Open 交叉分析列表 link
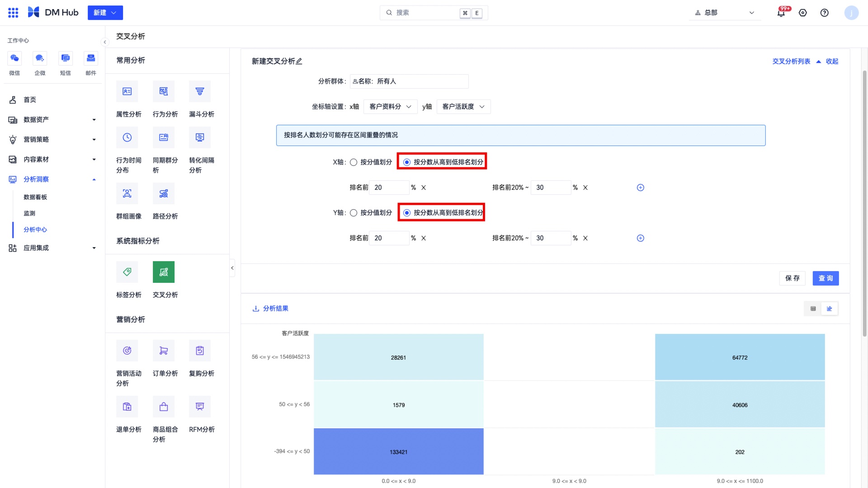This screenshot has width=868, height=488. tap(791, 61)
